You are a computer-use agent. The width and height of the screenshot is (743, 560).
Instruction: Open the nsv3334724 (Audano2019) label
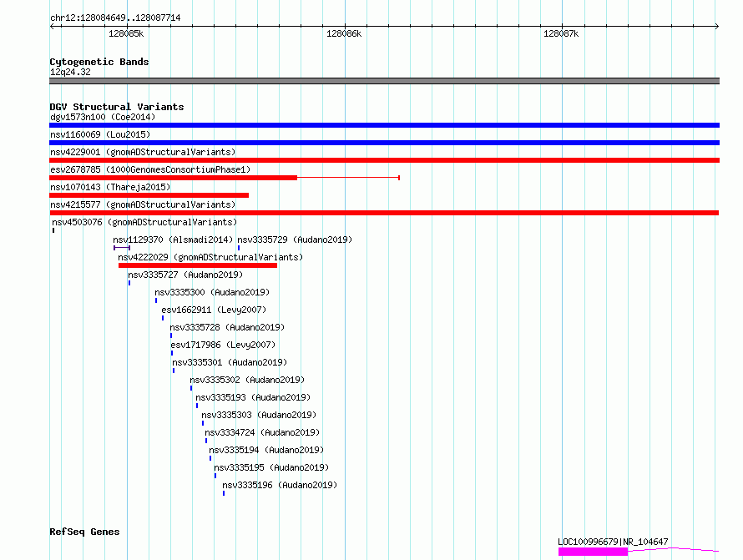click(262, 432)
